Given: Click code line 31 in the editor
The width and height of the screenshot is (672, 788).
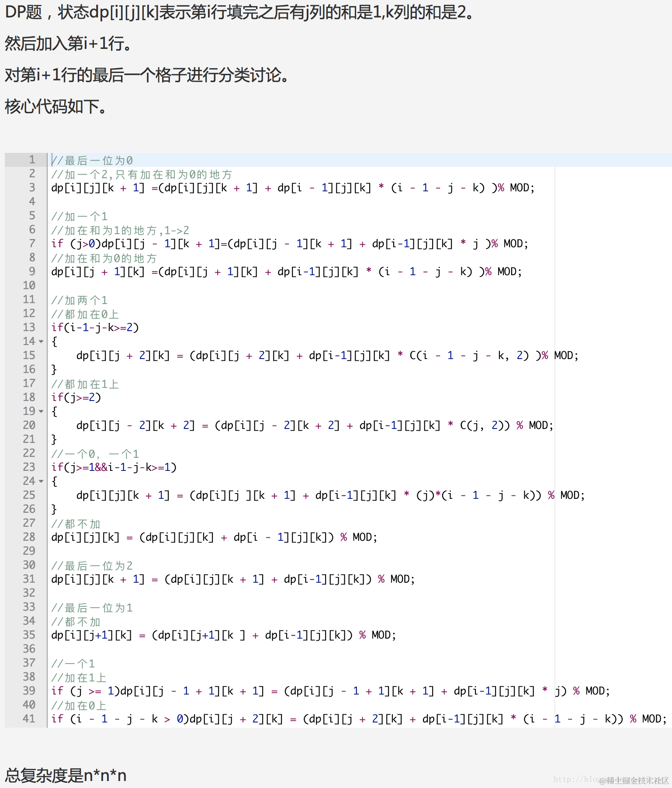Looking at the screenshot, I should pyautogui.click(x=233, y=579).
